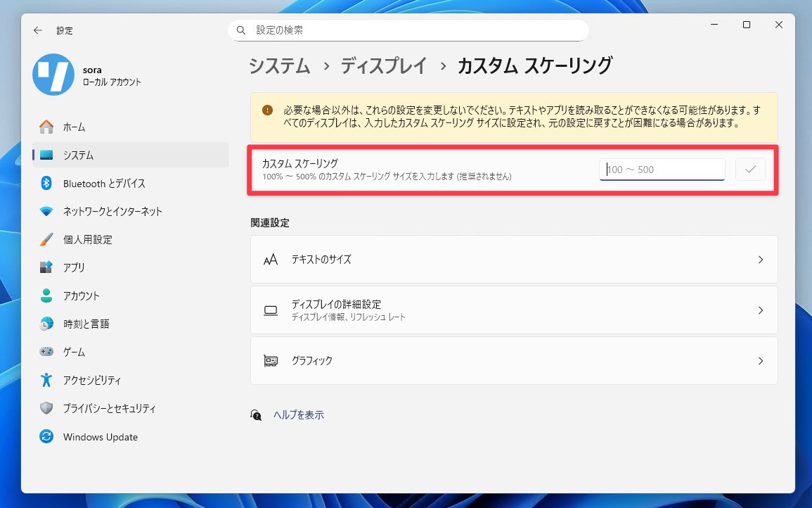Click the ディスプレイ breadcrumb link
Viewport: 812px width, 508px height.
384,66
